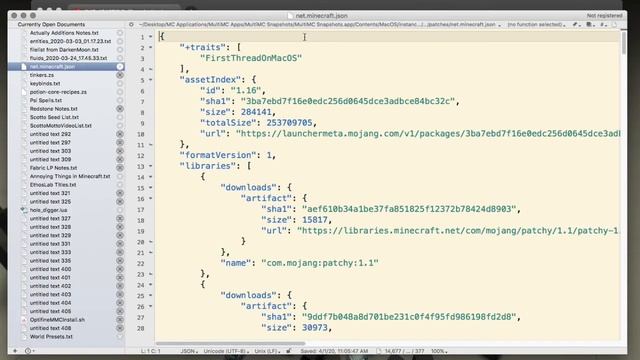This screenshot has height=360, width=640.
Task: Click the add document plus icon
Action: pyautogui.click(x=15, y=351)
